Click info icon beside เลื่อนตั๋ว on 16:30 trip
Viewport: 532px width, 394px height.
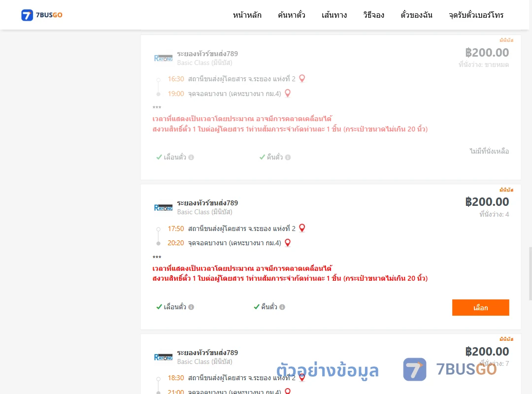[191, 157]
